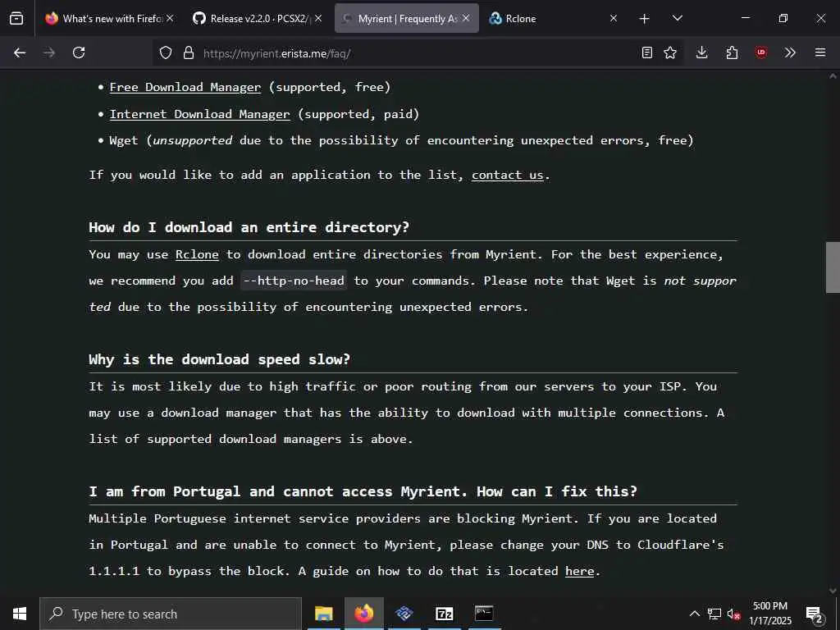Screen dimensions: 840x630
Task: Open the here link for DNS guide
Action: click(x=580, y=571)
